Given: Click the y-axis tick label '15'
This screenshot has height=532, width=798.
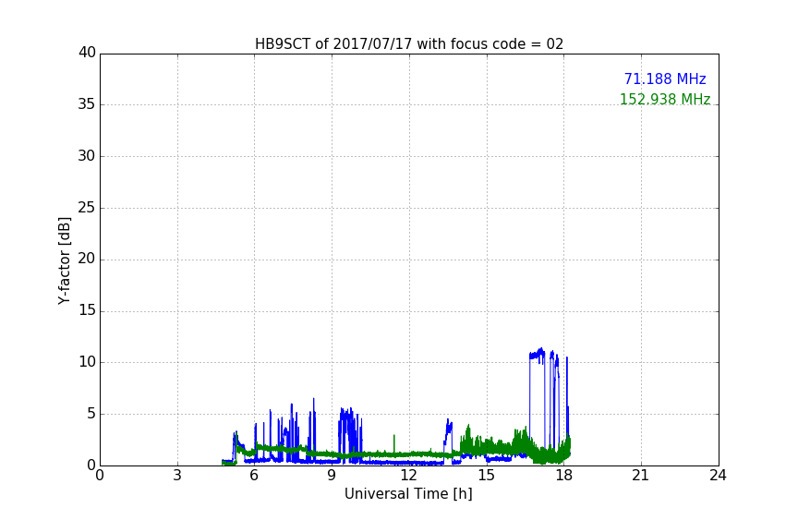Looking at the screenshot, I should tap(87, 310).
